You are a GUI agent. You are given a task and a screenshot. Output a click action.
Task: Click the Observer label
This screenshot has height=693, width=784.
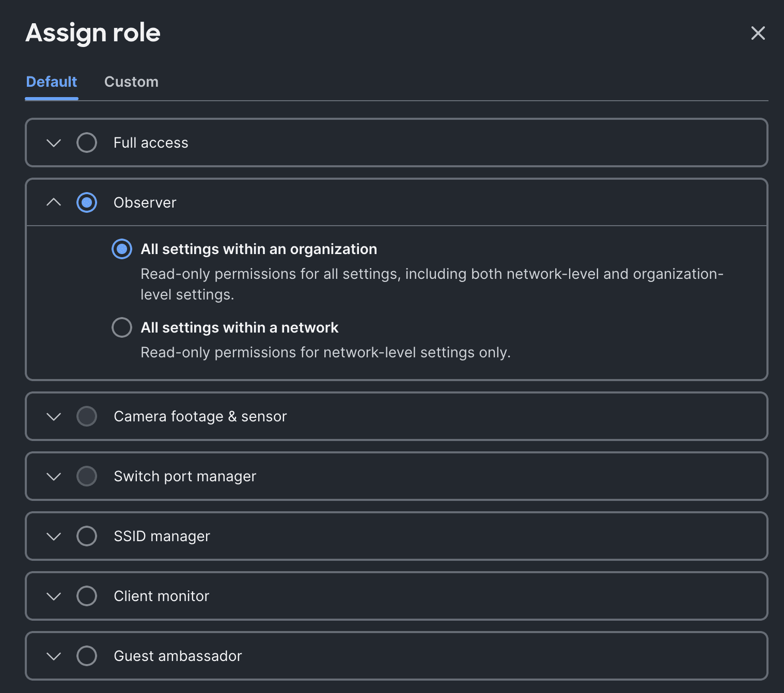145,202
